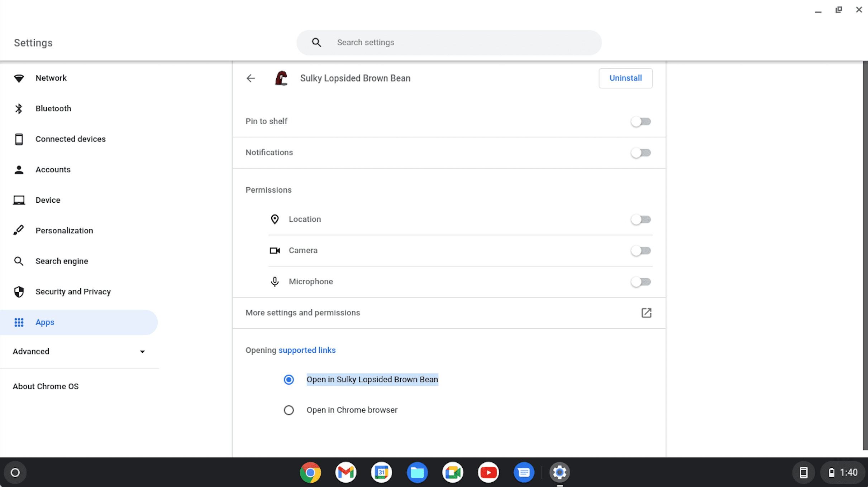The image size is (868, 487).
Task: Click the Chrome browser taskbar icon
Action: (310, 472)
